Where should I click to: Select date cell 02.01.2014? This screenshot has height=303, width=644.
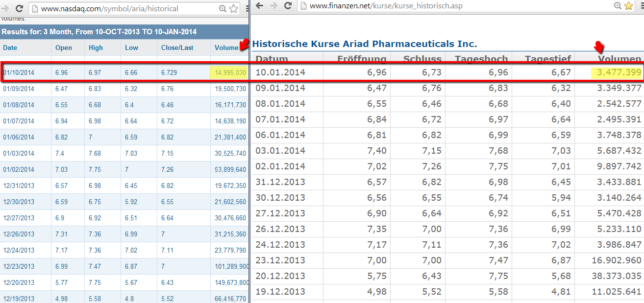[x=280, y=166]
